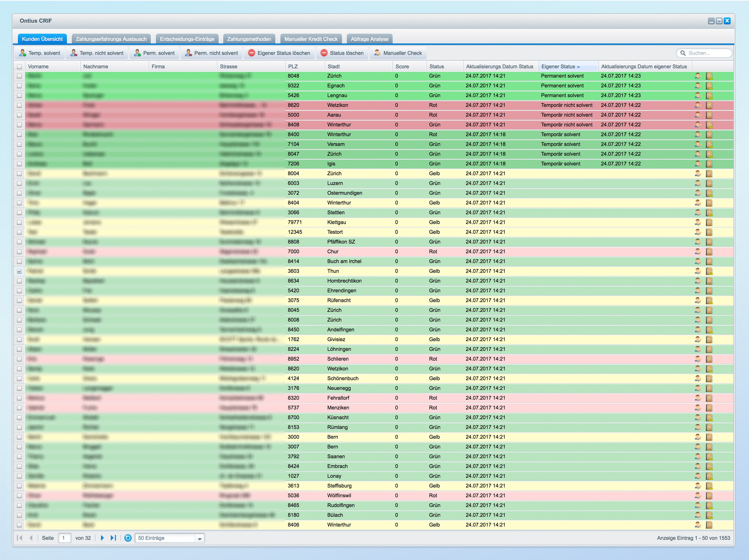This screenshot has width=749, height=560.
Task: Click the edit-user icon in the Givisiez row
Action: coord(698,339)
